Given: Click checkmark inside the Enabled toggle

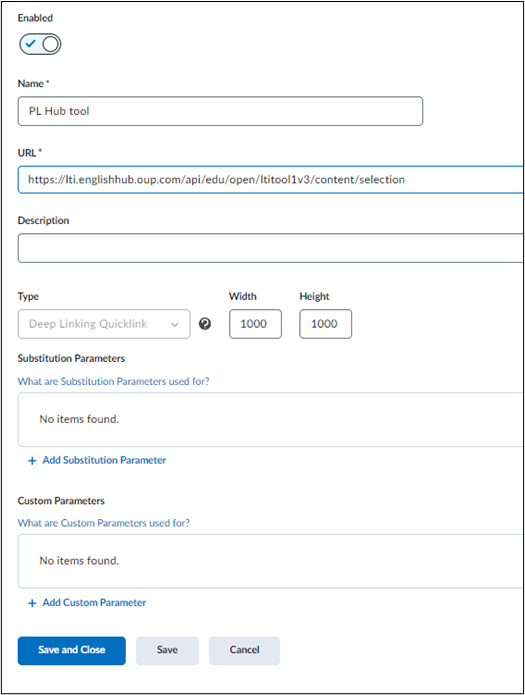Looking at the screenshot, I should coord(30,44).
